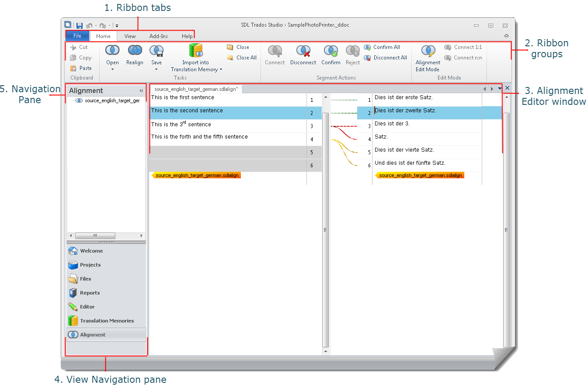Screen dimensions: 588x385
Task: Close the alignment document with X
Action: coord(507,88)
